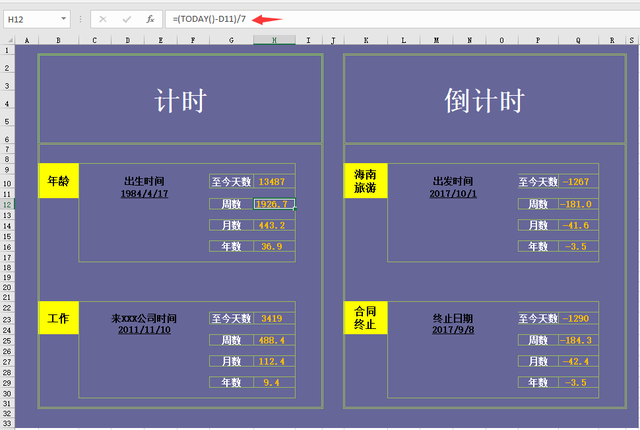Click the 来xxx公司时间 label

coord(144,318)
